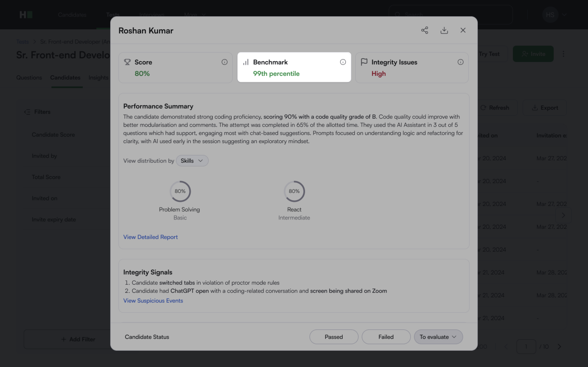588x367 pixels.
Task: Mark candidate status as Passed
Action: pos(334,337)
